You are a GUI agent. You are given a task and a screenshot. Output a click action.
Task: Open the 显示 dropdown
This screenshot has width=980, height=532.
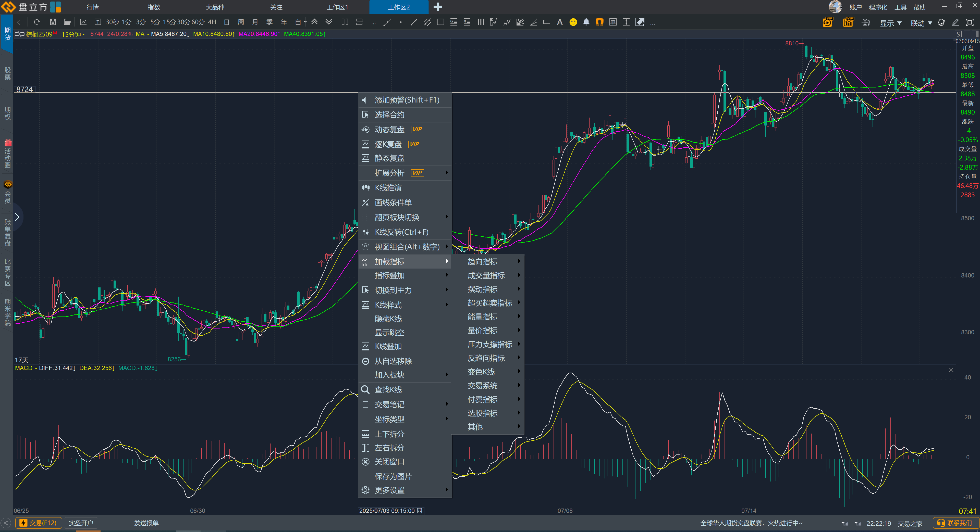(x=891, y=23)
